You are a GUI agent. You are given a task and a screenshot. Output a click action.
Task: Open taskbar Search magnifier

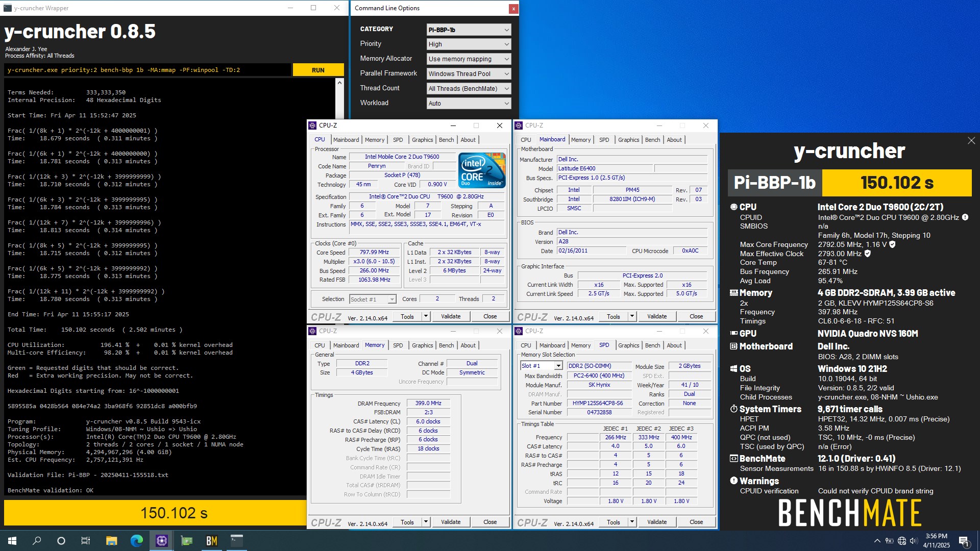37,541
